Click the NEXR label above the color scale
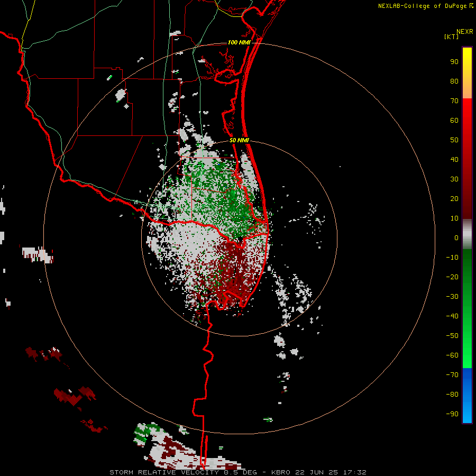The width and height of the screenshot is (476, 476). coord(464,32)
